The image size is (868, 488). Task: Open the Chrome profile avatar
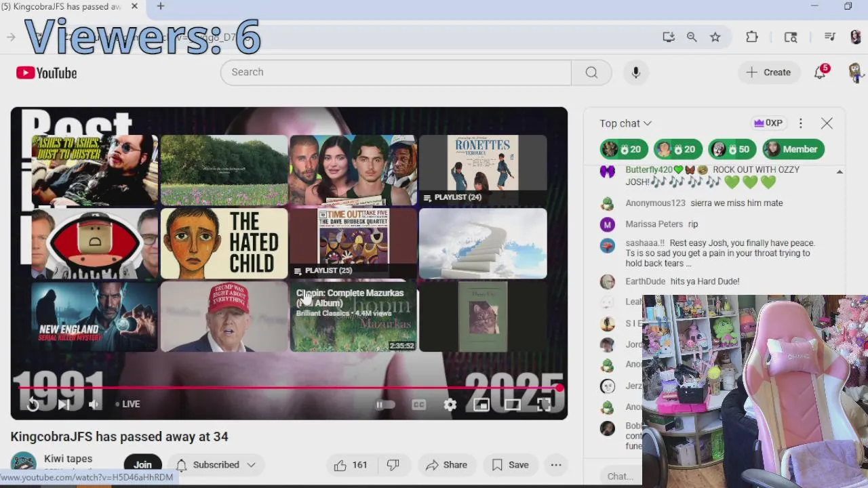click(x=855, y=37)
